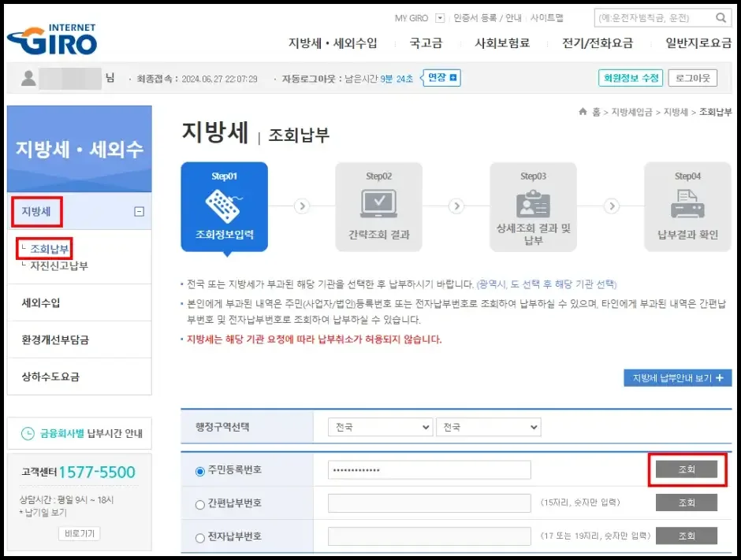Click the Step04 printer icon
The image size is (741, 560).
687,203
